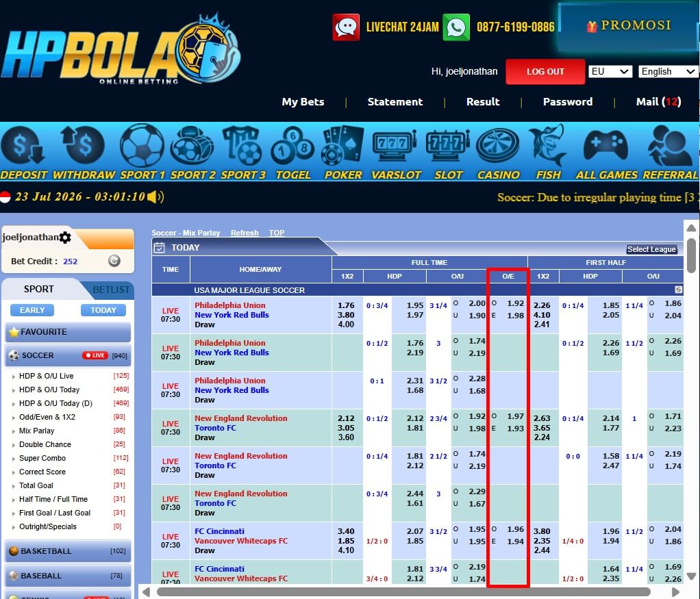The image size is (700, 599).
Task: Open the Poker cards icon
Action: pos(342,146)
